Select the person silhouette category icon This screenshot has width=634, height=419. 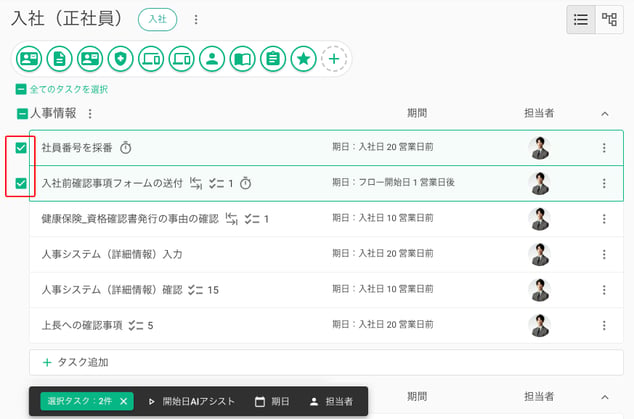212,59
